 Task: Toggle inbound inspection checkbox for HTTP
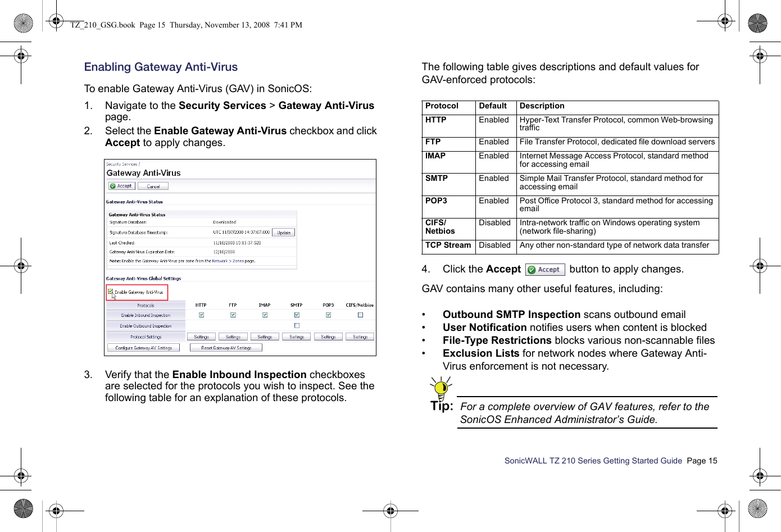click(201, 315)
